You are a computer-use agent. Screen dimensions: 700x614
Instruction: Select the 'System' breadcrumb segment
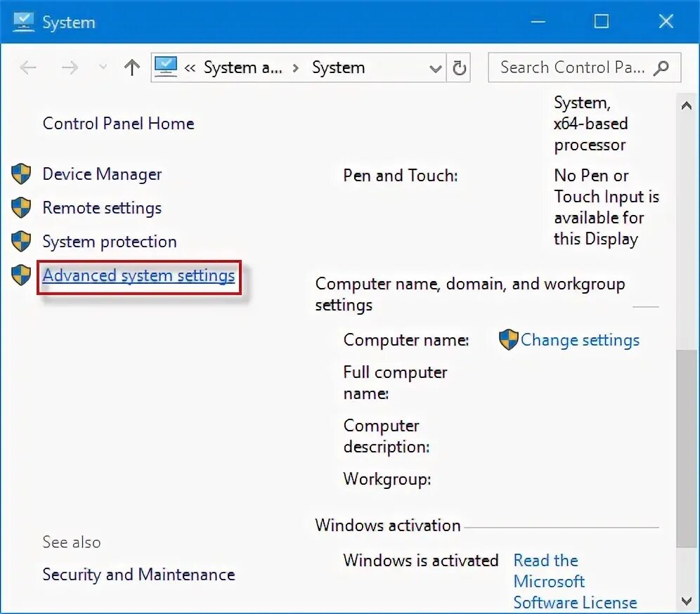(x=338, y=67)
